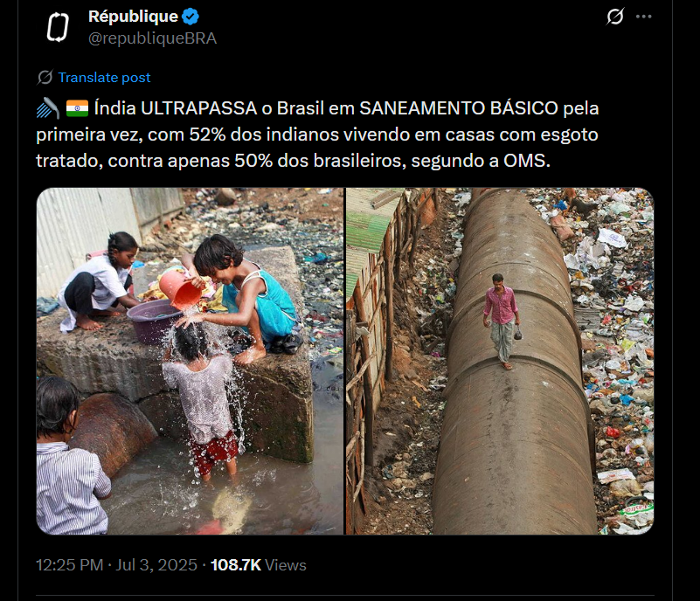This screenshot has height=601, width=700.
Task: Click the Grok icon beside Translate post
Action: coord(45,77)
